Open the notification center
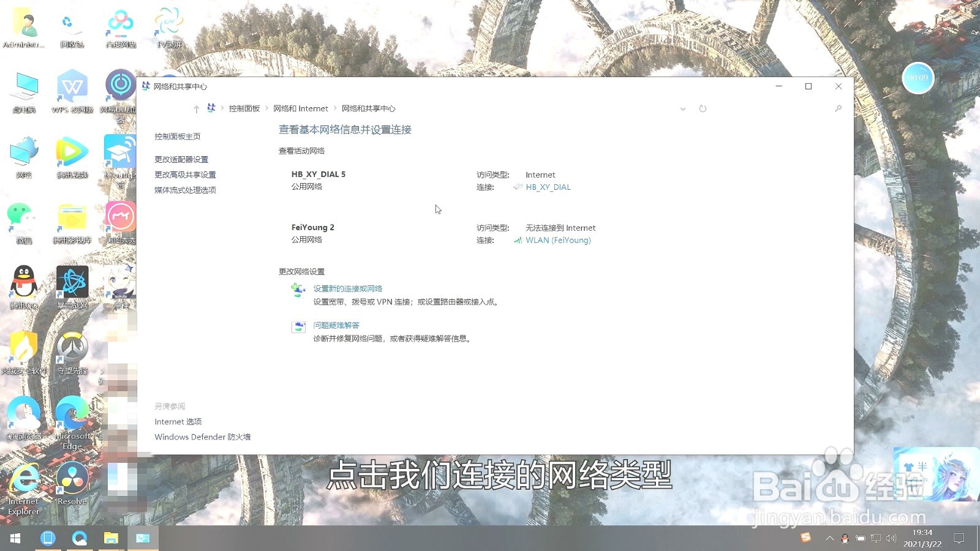 click(x=959, y=538)
